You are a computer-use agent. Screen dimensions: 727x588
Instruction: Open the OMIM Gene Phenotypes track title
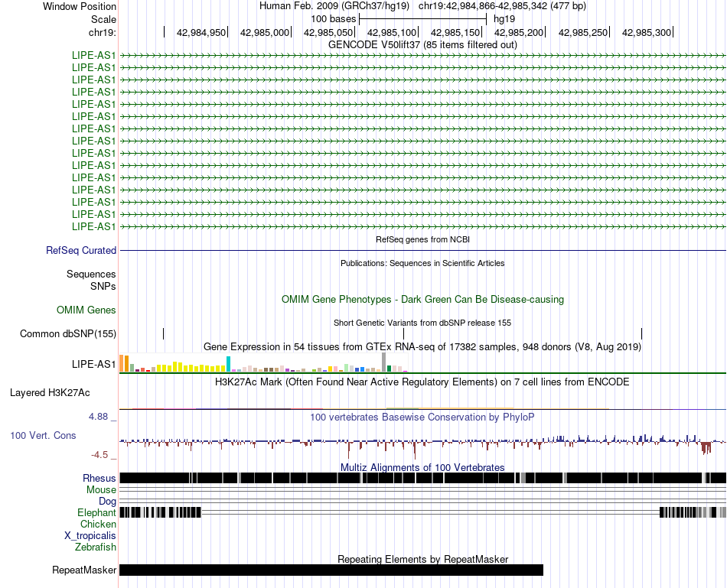click(x=422, y=299)
